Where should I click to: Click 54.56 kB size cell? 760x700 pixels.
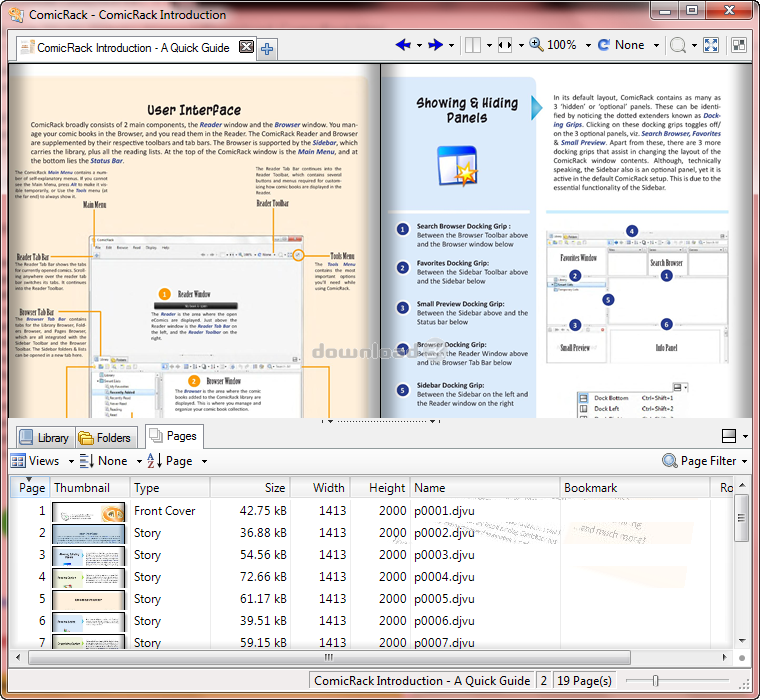tap(263, 555)
